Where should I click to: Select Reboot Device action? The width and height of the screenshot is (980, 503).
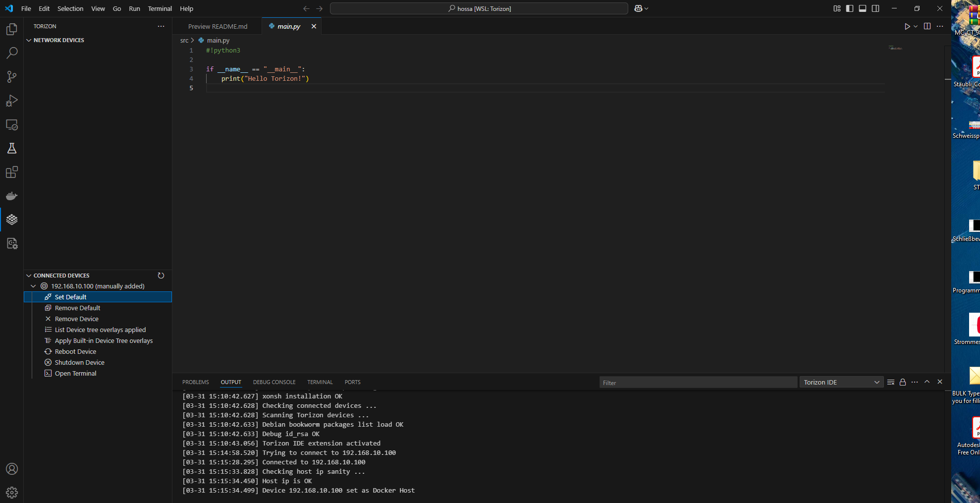[x=98, y=351]
